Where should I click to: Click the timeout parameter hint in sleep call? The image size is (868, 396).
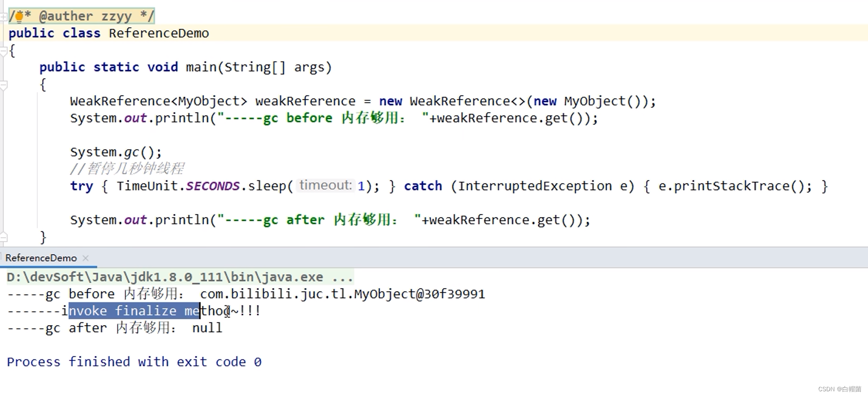325,185
